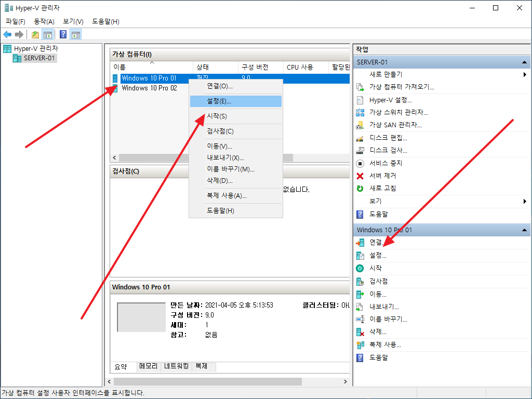Image resolution: width=532 pixels, height=399 pixels.
Task: Collapse the Windows 10 Pro 01 actions section
Action: [x=524, y=230]
